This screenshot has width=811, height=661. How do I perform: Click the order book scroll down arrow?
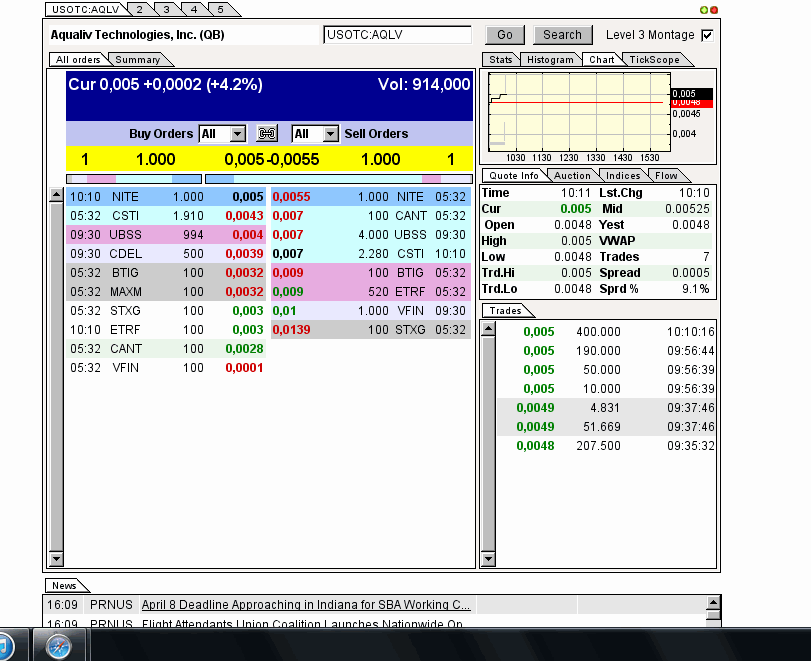coord(56,559)
